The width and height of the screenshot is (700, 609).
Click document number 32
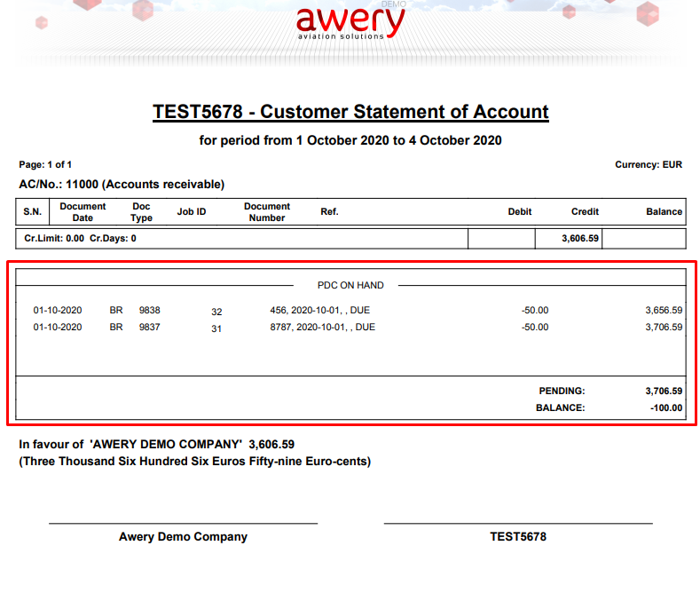click(216, 312)
